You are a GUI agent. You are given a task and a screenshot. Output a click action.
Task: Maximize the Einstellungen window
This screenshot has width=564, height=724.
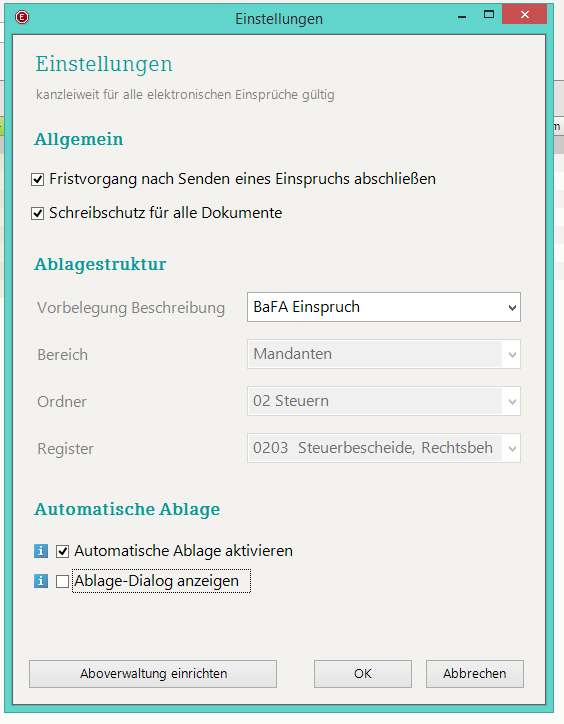(489, 15)
